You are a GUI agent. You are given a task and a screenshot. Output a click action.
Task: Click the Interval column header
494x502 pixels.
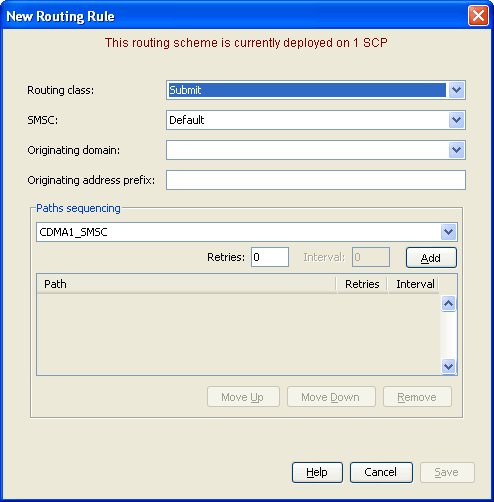[414, 284]
